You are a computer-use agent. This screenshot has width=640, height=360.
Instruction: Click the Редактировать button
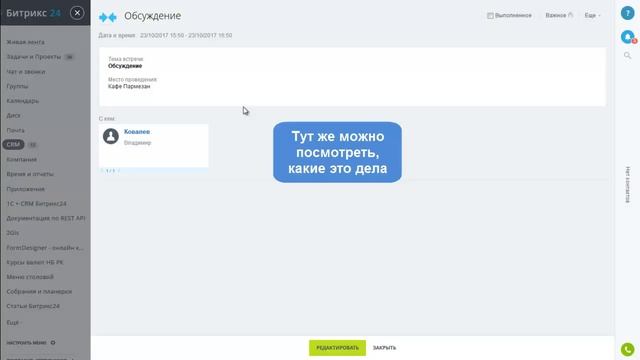(x=337, y=348)
